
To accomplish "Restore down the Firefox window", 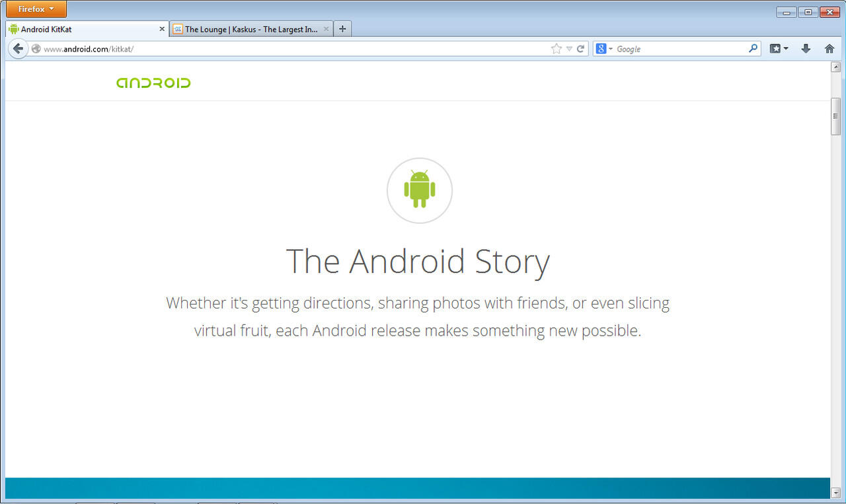I will coord(808,12).
